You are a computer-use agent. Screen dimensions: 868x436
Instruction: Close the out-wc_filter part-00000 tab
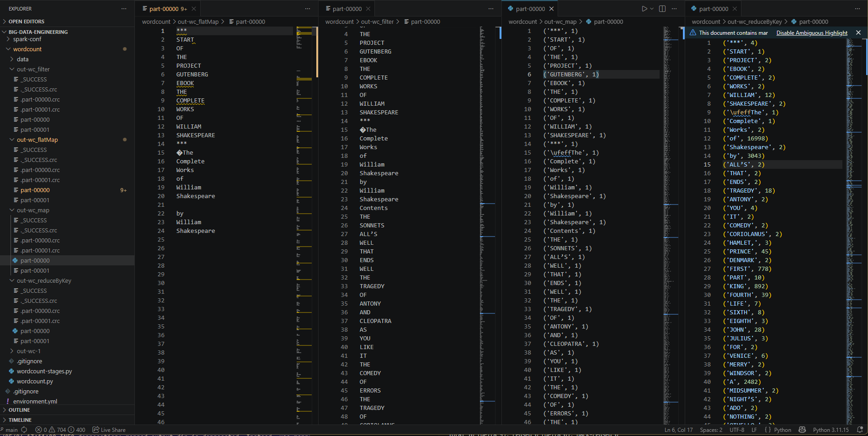pyautogui.click(x=368, y=9)
